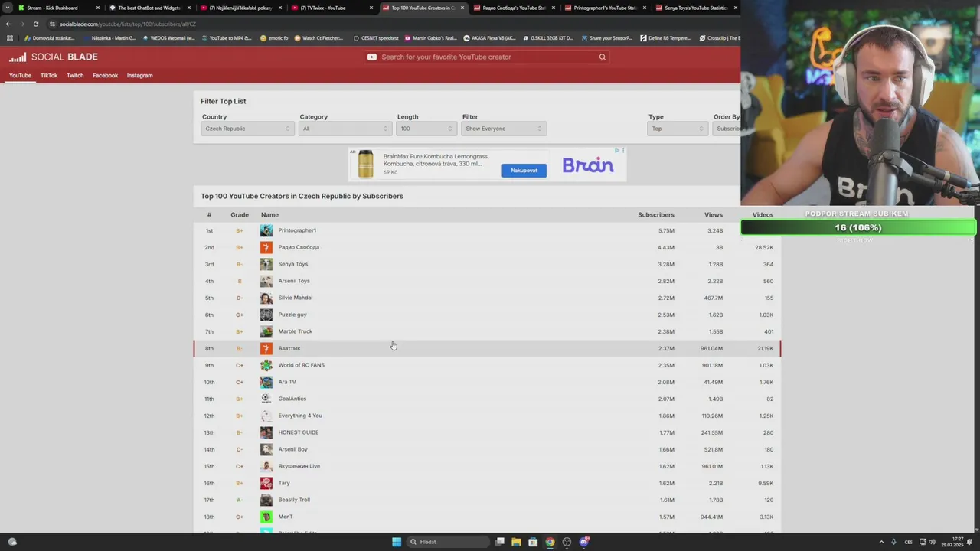Click the Silvie Mahdal avatar
The image size is (980, 551).
coord(266,298)
